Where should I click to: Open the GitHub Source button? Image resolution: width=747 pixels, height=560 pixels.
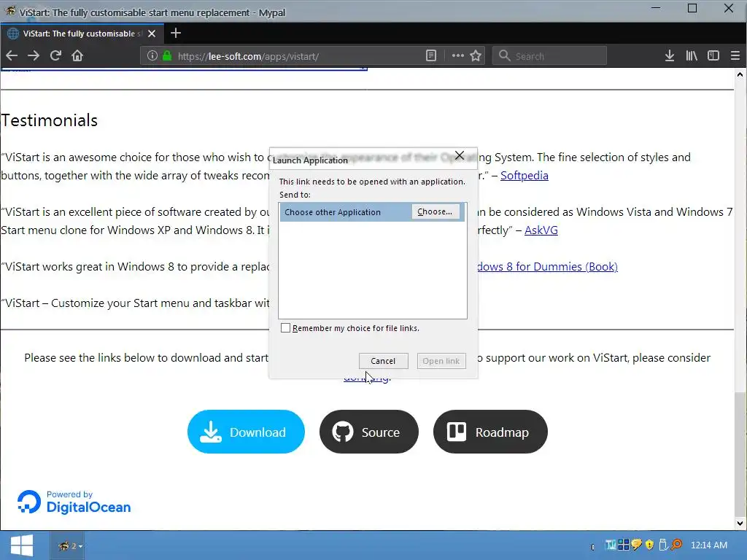tap(368, 432)
